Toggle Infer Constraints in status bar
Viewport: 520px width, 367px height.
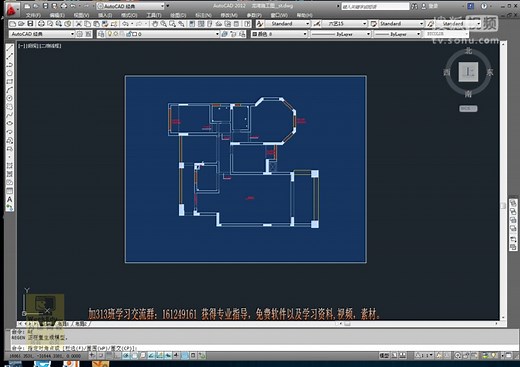(x=92, y=356)
